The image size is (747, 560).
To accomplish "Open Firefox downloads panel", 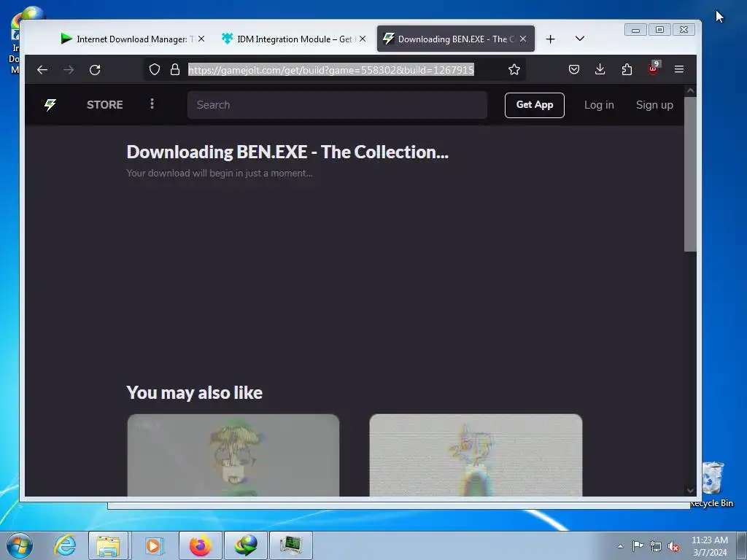I will [600, 69].
